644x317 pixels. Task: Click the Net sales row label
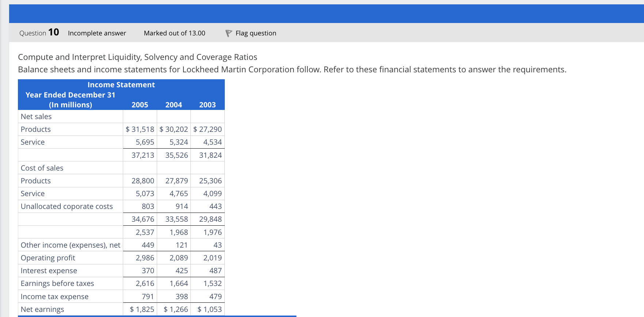36,117
